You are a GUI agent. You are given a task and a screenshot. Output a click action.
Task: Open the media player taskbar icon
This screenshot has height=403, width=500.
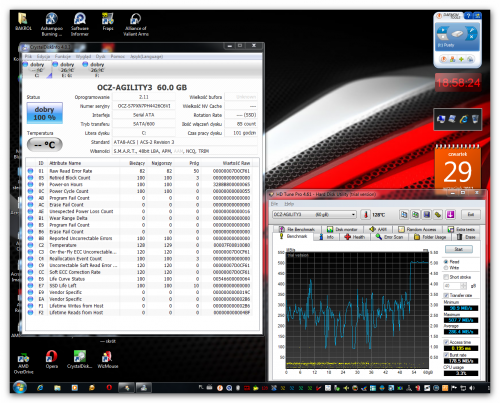pos(75,388)
